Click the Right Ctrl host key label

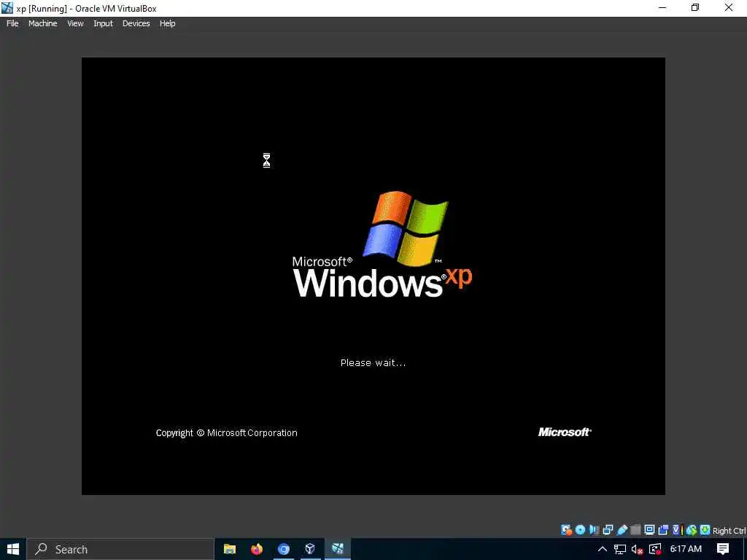click(729, 531)
